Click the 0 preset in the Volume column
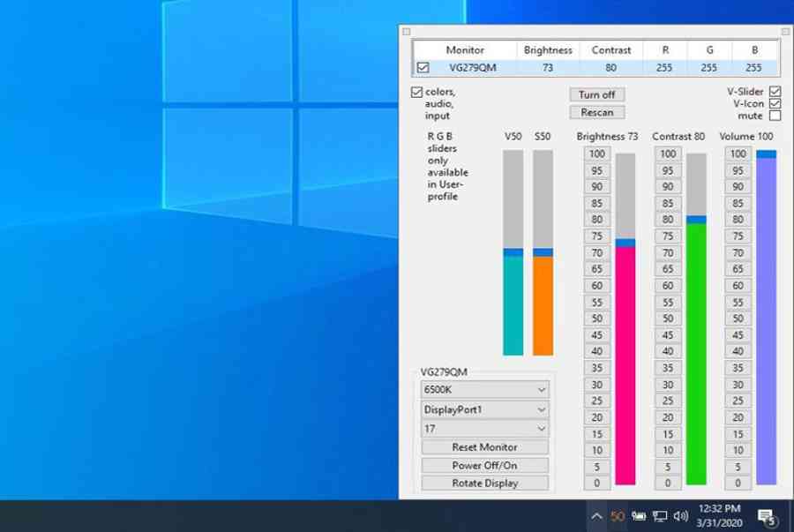Screen dimensions: 794x532 pos(738,483)
